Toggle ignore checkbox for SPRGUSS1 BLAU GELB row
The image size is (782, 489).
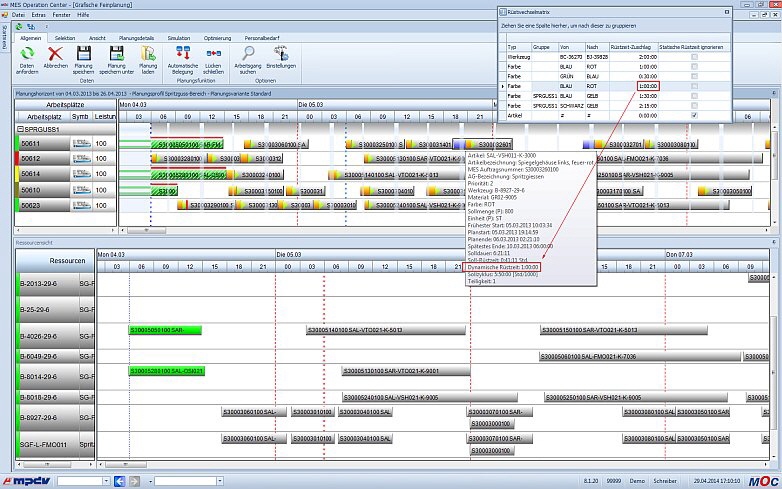(694, 96)
